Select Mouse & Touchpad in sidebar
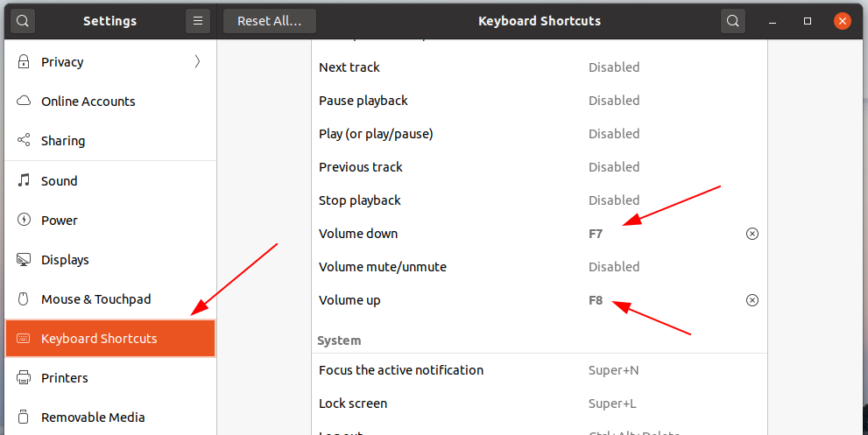Viewport: 868px width, 435px height. click(110, 298)
